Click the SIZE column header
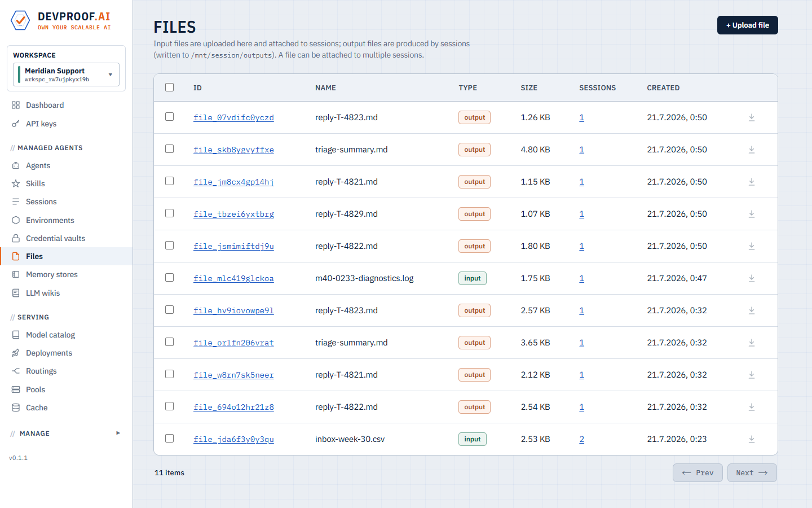Screen dimensions: 812x508 [529, 88]
